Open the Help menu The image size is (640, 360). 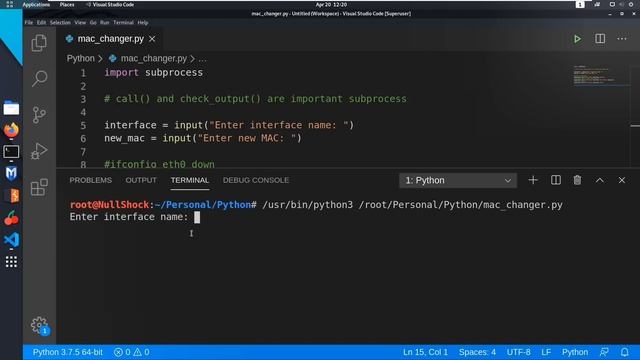[x=142, y=22]
